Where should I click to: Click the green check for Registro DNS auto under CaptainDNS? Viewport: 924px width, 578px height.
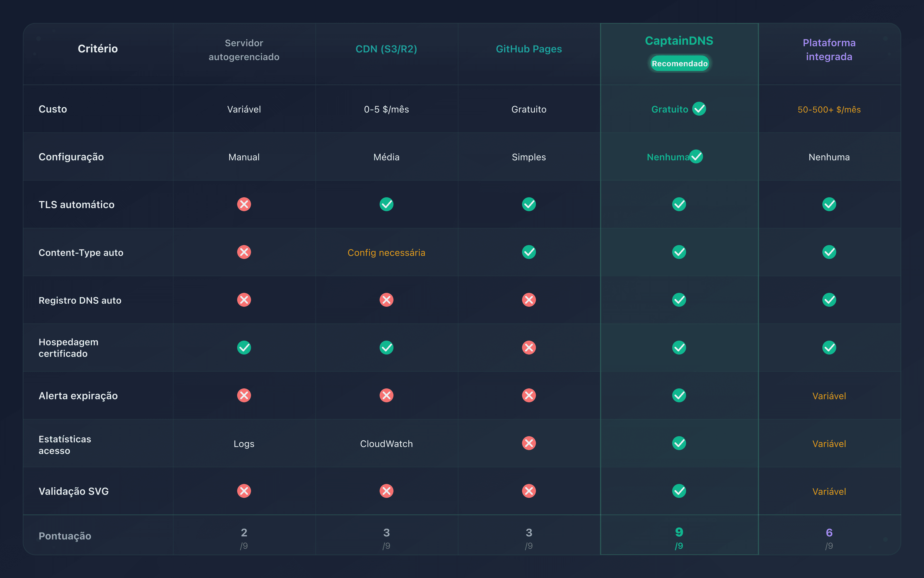coord(679,300)
